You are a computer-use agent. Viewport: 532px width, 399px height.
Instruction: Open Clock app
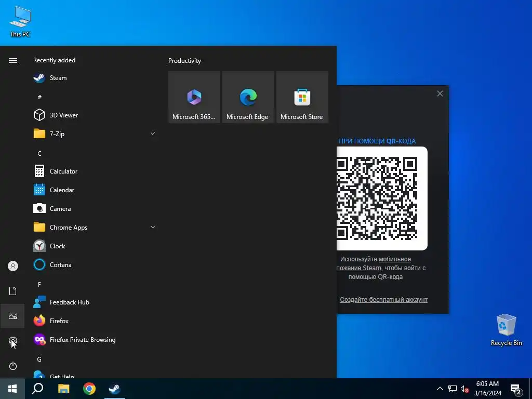click(95, 246)
